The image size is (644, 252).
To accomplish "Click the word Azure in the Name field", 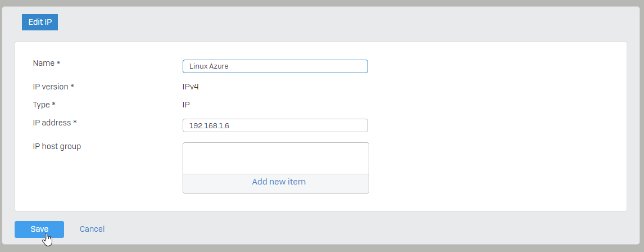I will click(x=219, y=66).
